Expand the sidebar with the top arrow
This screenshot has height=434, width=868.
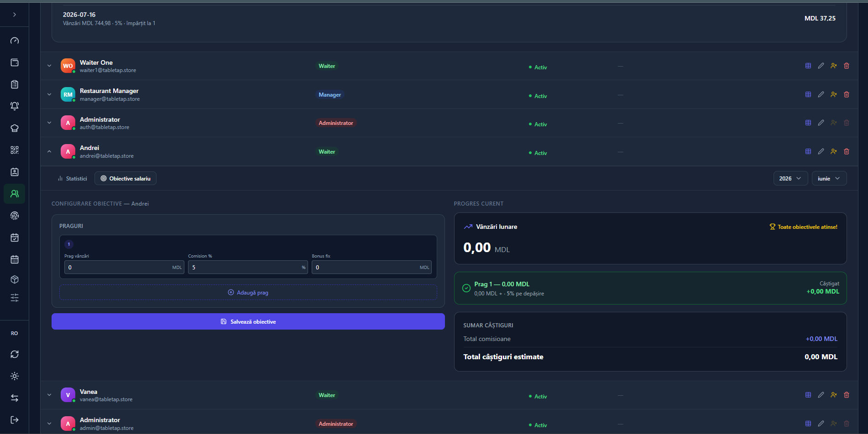point(15,15)
